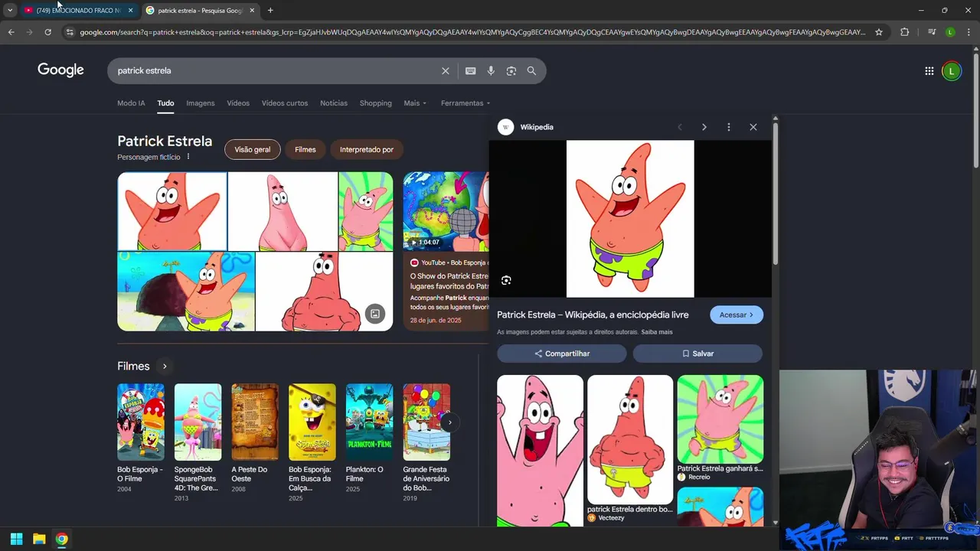Close the image preview panel
Image resolution: width=980 pixels, height=551 pixels.
pyautogui.click(x=753, y=127)
